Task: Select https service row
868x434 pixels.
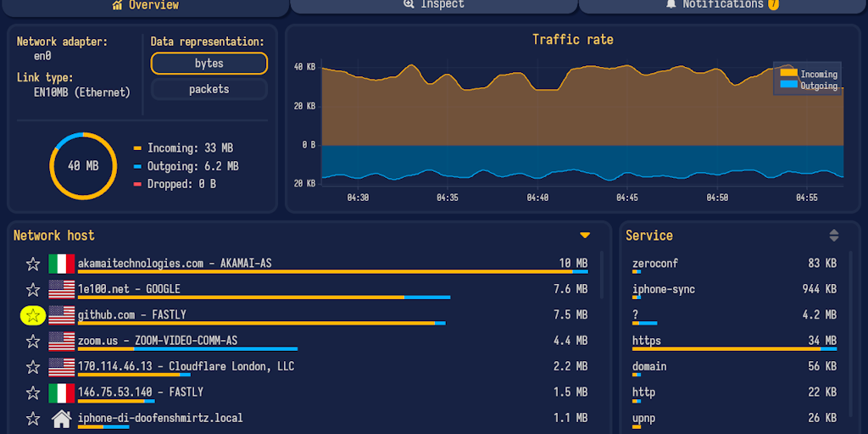Action: point(735,342)
